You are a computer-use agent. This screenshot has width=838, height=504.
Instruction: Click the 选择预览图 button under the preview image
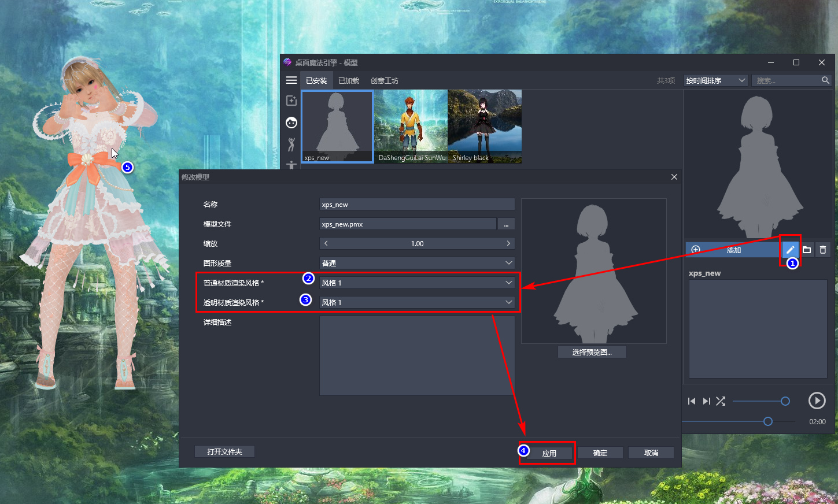click(x=592, y=351)
